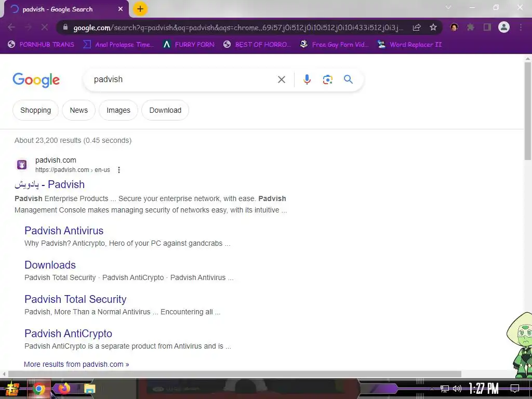Click the padlock site info icon
The image size is (532, 399).
65,27
